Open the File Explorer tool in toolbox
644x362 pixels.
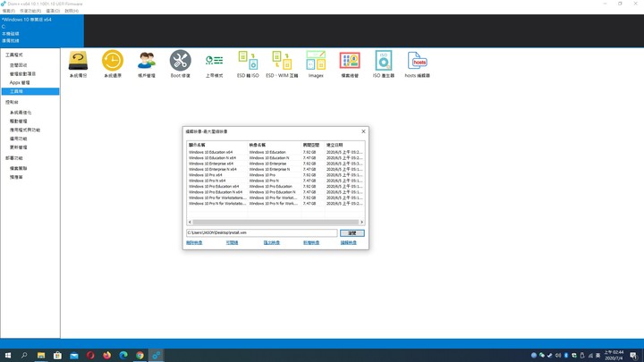click(x=350, y=64)
